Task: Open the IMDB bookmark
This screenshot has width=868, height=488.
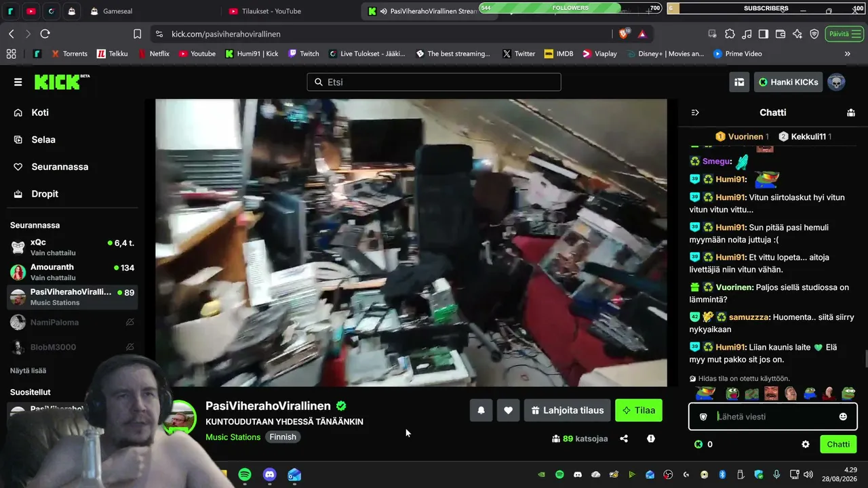Action: click(x=558, y=54)
